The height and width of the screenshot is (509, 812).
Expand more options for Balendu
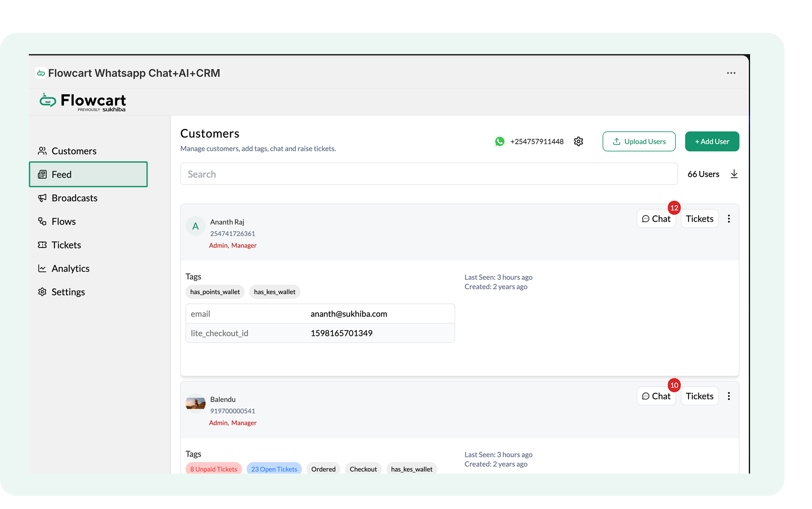729,396
